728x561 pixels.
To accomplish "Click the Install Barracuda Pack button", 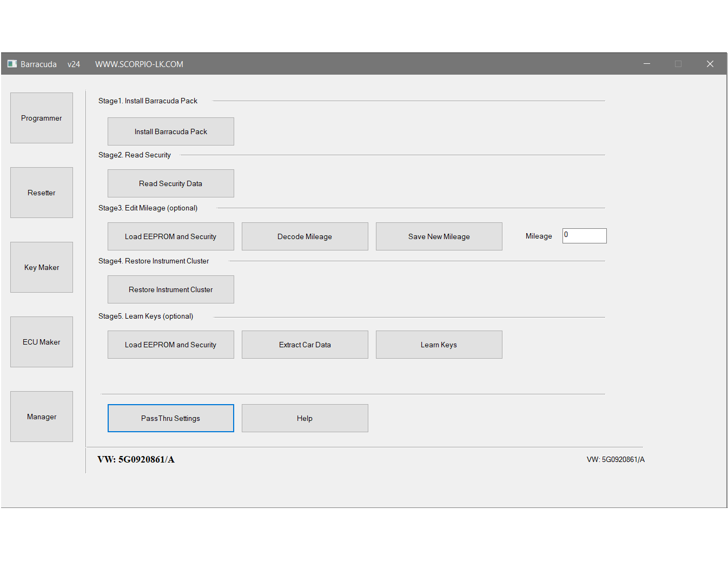I will 171,131.
